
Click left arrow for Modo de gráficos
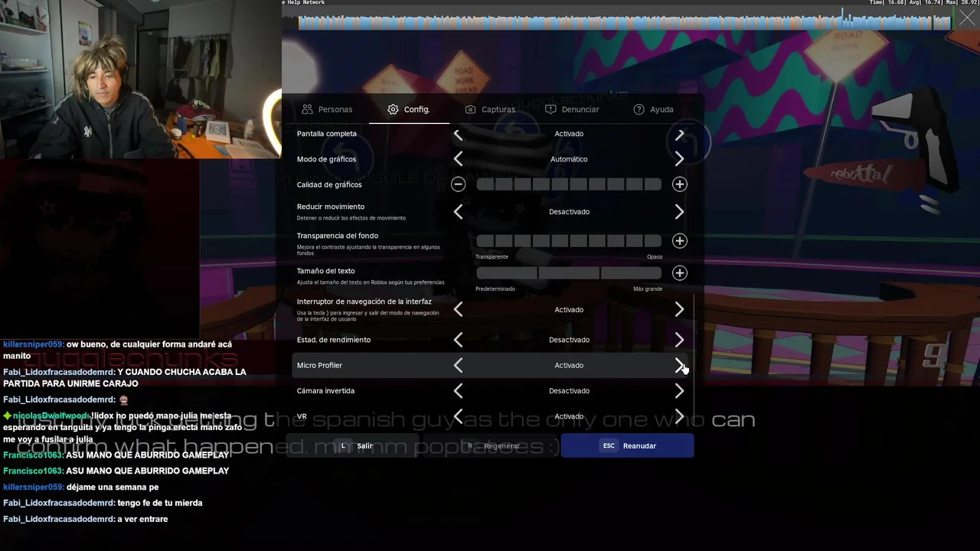[x=458, y=159]
